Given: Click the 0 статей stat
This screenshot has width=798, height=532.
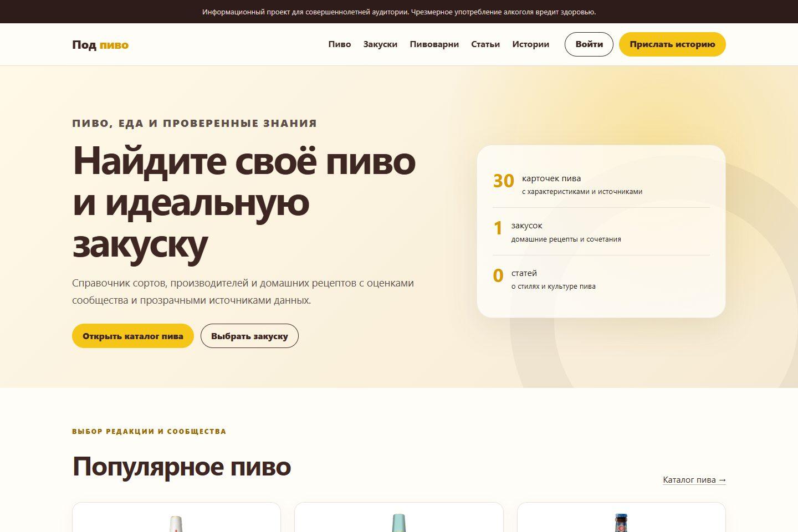Looking at the screenshot, I should click(601, 279).
